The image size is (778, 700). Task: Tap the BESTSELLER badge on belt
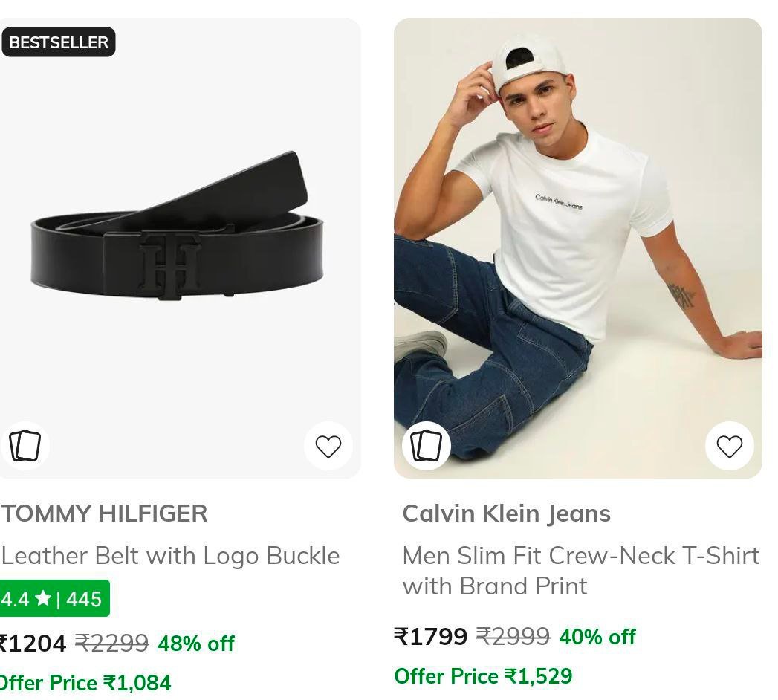(x=59, y=42)
